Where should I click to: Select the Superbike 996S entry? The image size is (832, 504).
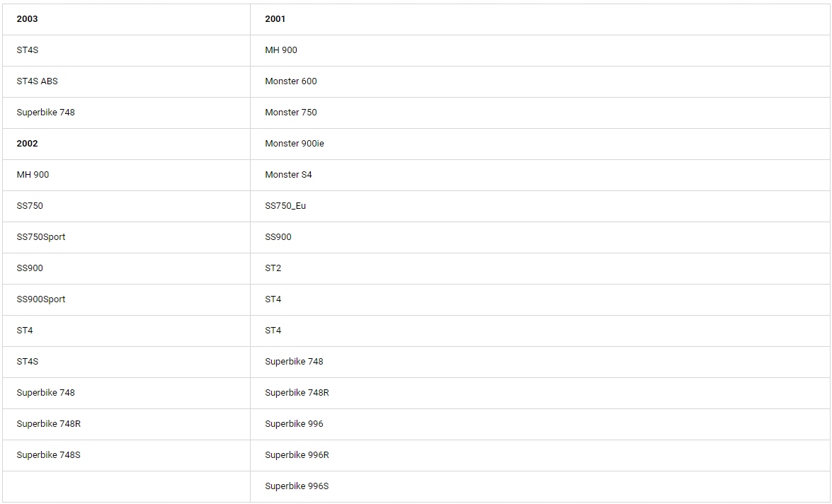297,486
